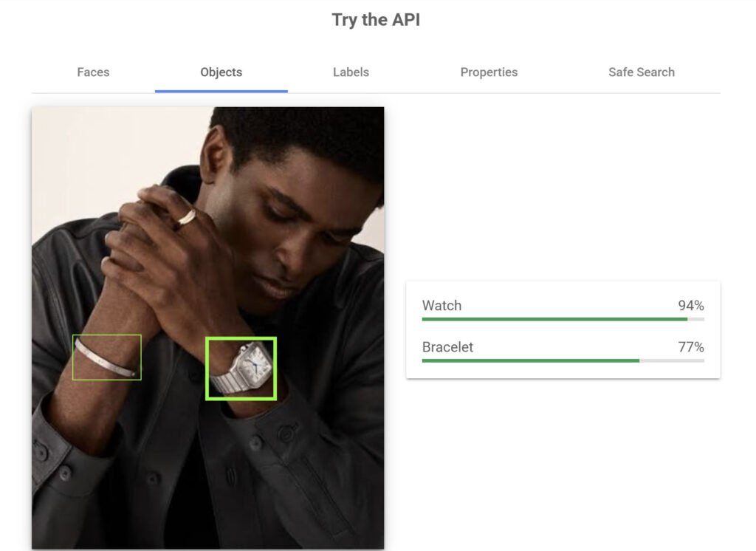The image size is (756, 551).
Task: Click the results card panel
Action: tap(563, 330)
